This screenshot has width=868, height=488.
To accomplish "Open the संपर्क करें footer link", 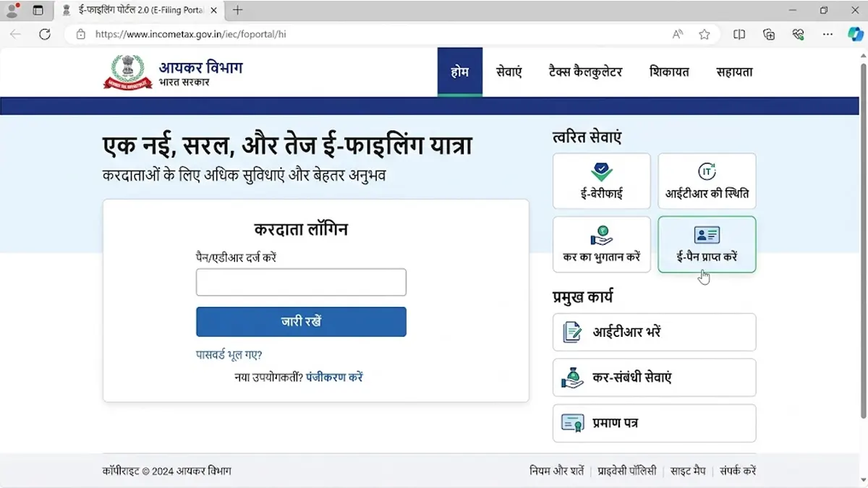I will tap(738, 471).
